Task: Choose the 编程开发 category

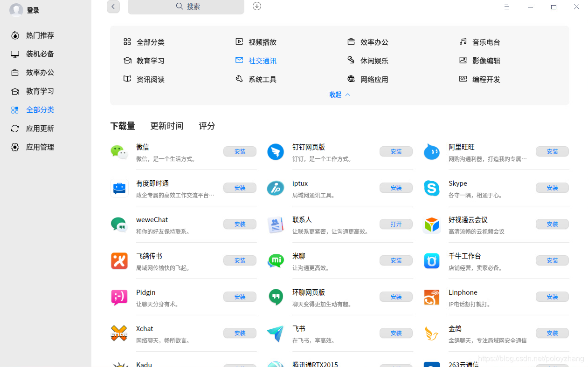Action: pos(480,79)
